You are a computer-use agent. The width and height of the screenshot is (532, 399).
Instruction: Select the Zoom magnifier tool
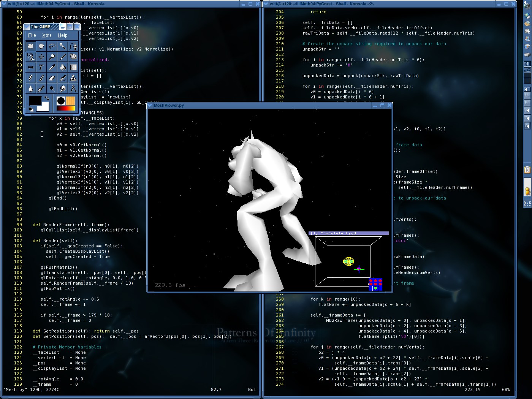52,57
